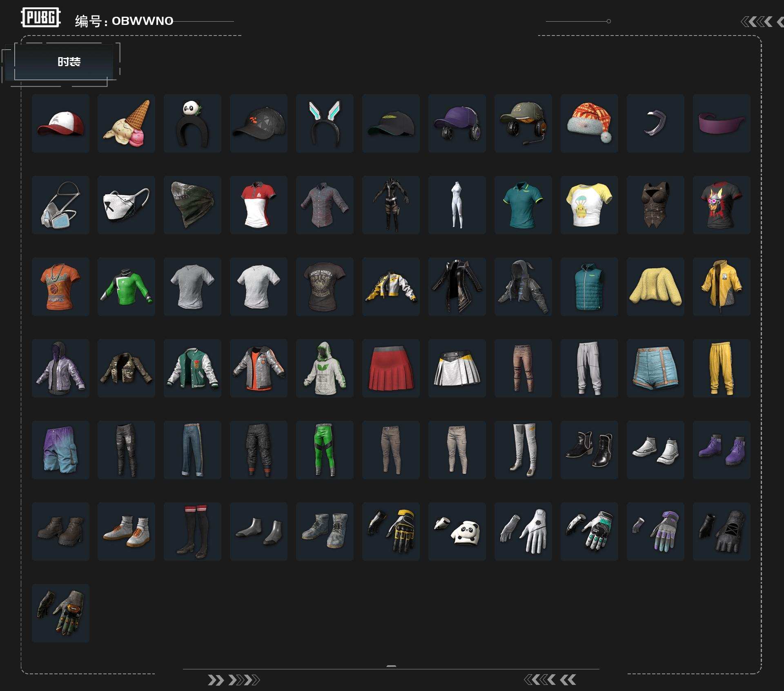Select the panda mittens
Viewport: 784px width, 691px height.
pos(457,531)
